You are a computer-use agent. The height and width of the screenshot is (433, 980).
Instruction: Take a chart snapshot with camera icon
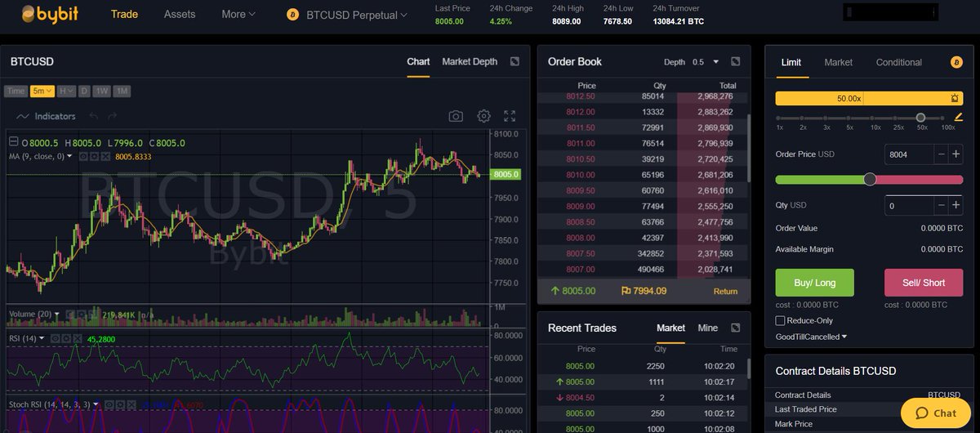(x=456, y=117)
